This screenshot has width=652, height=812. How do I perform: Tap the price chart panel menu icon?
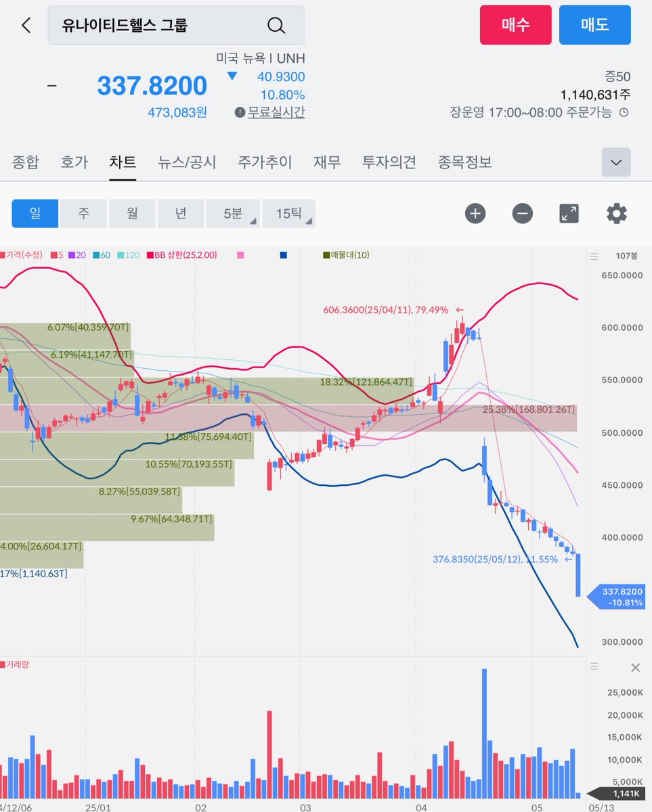click(x=594, y=256)
